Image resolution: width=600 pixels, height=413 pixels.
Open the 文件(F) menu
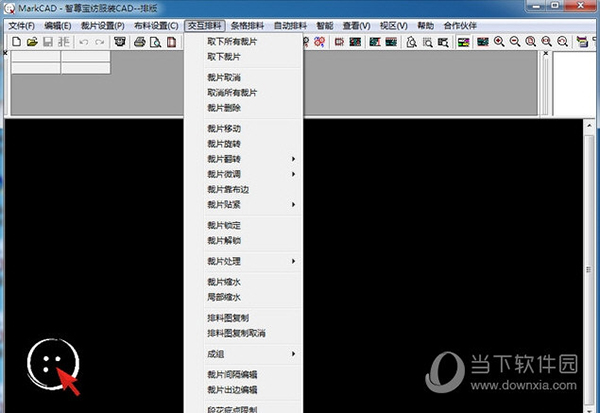click(22, 26)
